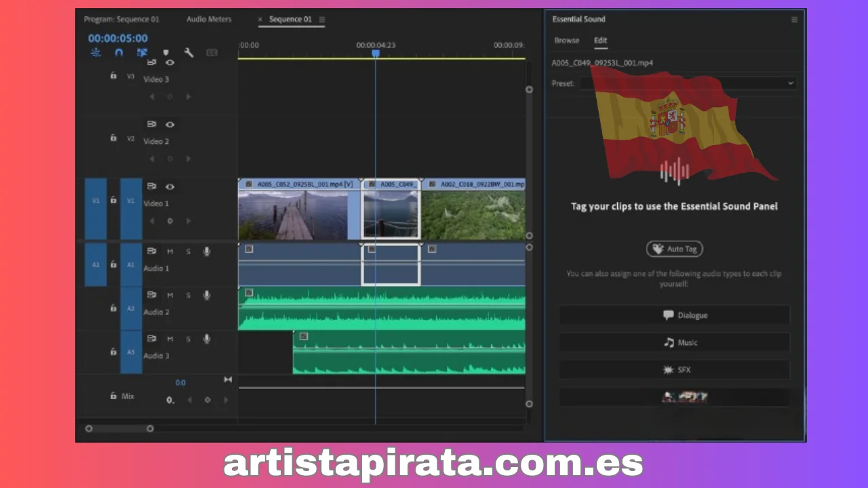Toggle V1 source patching button
Viewport: 868px width, 488px height.
point(96,209)
